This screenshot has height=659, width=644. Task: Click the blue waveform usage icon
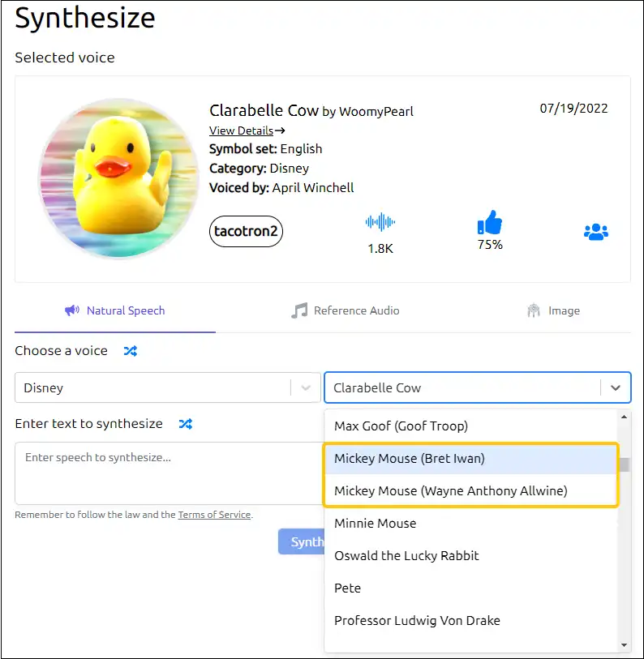pos(380,222)
